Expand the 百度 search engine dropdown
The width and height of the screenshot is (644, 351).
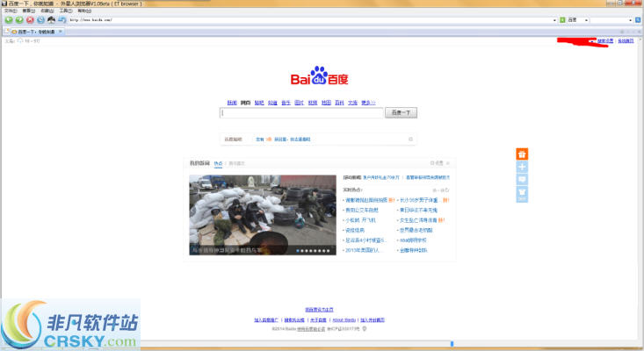586,19
